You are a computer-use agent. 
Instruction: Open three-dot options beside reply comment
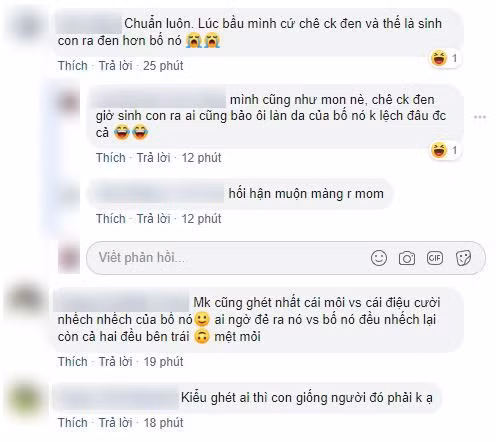coord(480,117)
